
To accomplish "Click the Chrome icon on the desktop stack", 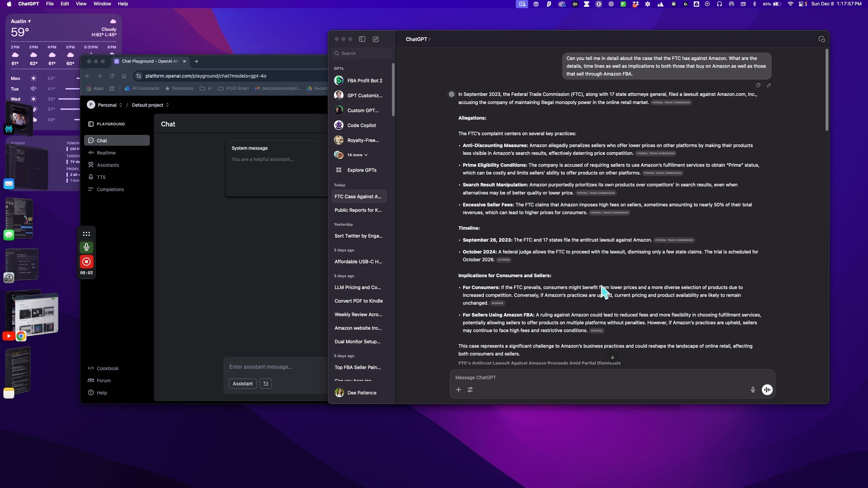I will tap(21, 336).
